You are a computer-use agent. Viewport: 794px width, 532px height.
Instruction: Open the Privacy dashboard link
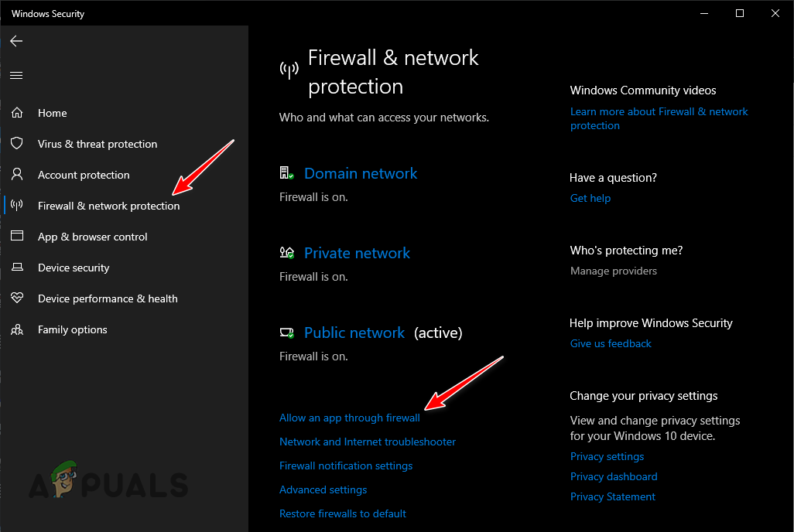[614, 476]
